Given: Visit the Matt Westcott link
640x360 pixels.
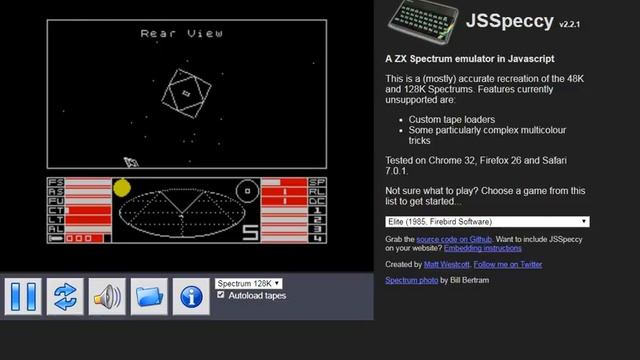Looking at the screenshot, I should (x=447, y=264).
